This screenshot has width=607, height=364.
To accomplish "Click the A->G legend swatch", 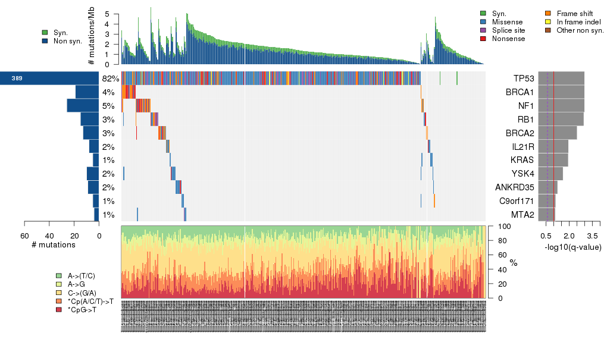I will point(58,285).
